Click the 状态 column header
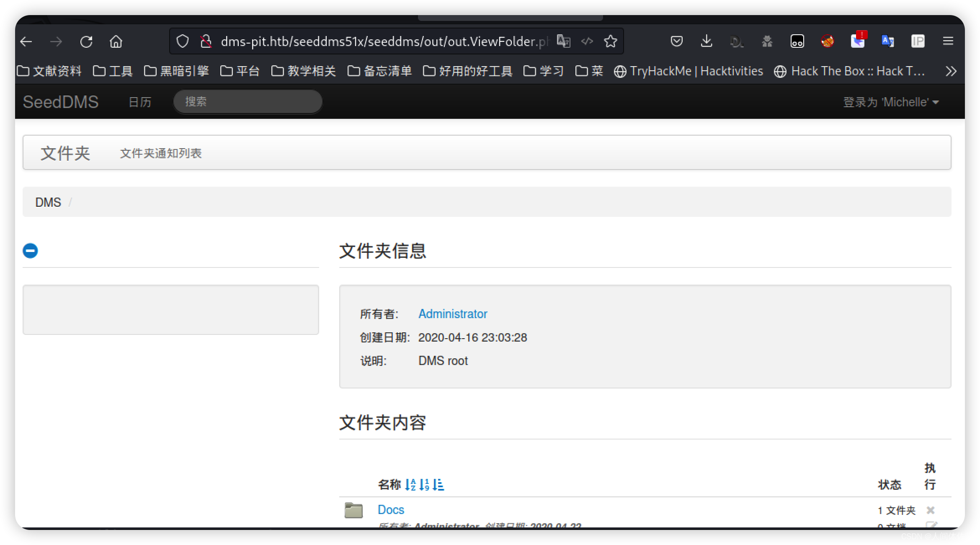The height and width of the screenshot is (545, 980). coord(889,484)
